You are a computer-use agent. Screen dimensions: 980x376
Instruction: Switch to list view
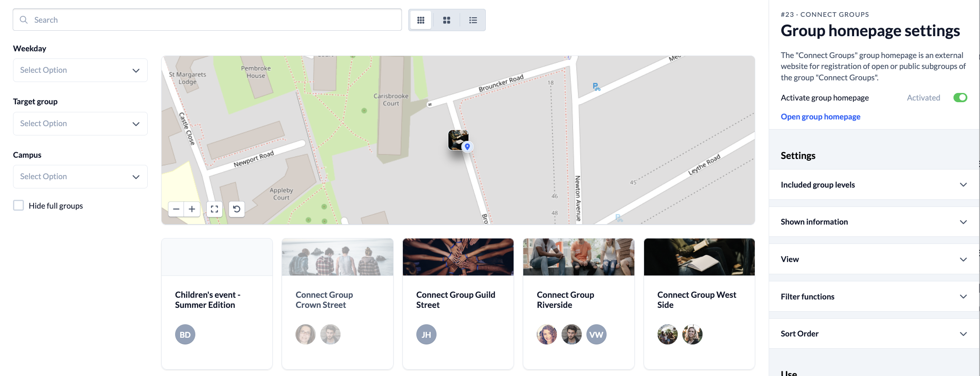tap(473, 20)
